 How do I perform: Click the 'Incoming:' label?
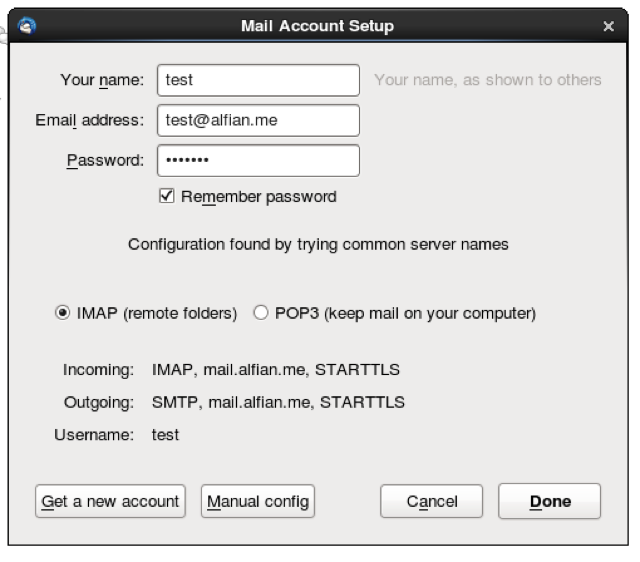click(x=98, y=370)
